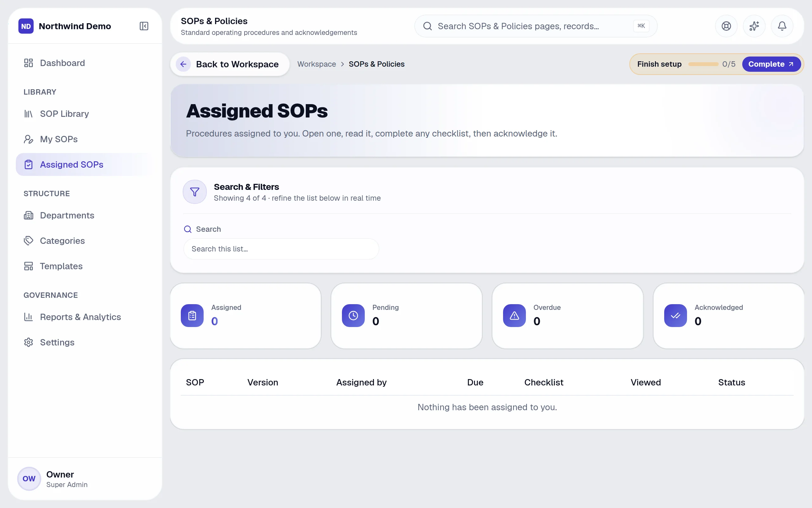
Task: Open Settings in sidebar
Action: pos(85,342)
